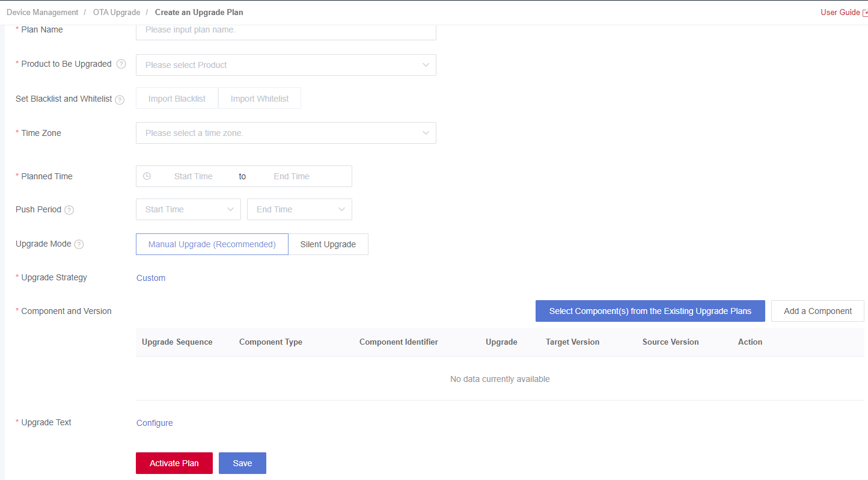Select Silent Upgrade mode
This screenshot has width=868, height=480.
(x=328, y=244)
